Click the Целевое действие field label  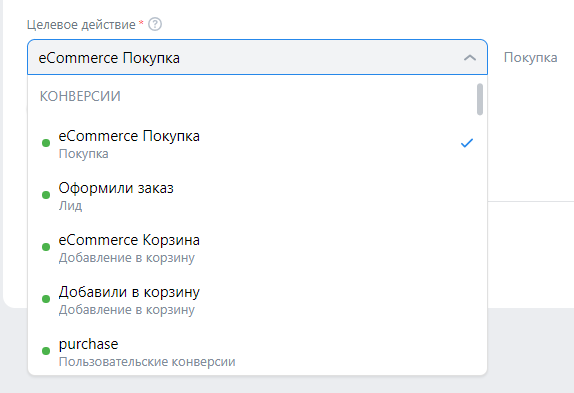click(x=81, y=25)
